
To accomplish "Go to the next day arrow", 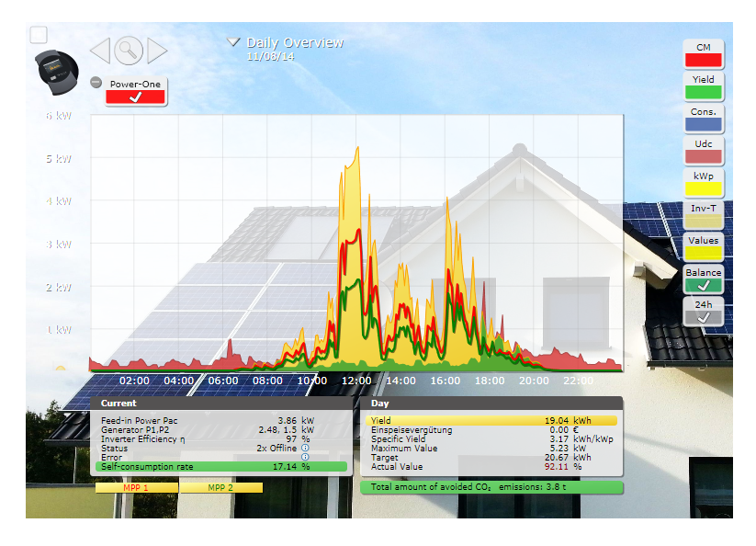I will (157, 51).
